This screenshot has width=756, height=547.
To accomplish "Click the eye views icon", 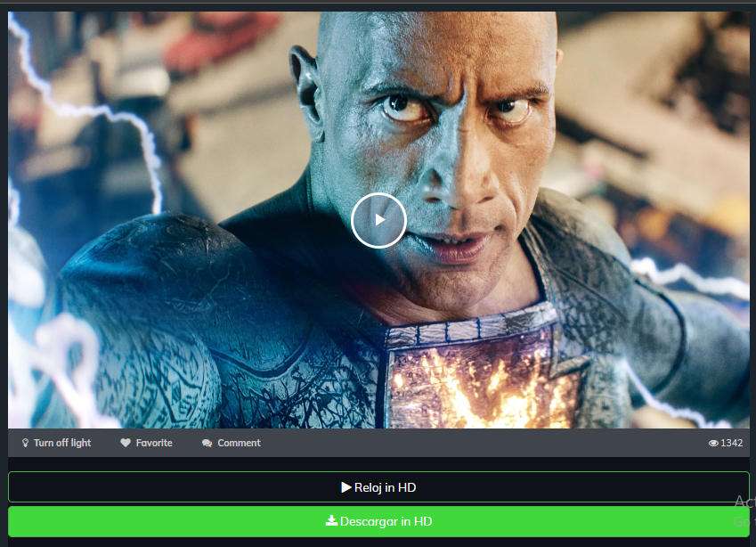I will [713, 443].
